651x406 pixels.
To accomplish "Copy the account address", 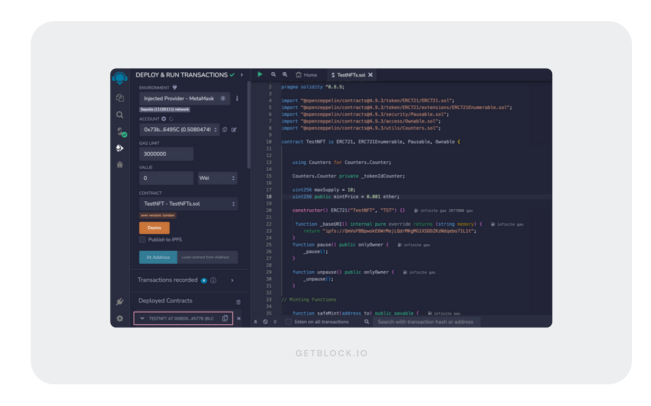I will coord(225,130).
